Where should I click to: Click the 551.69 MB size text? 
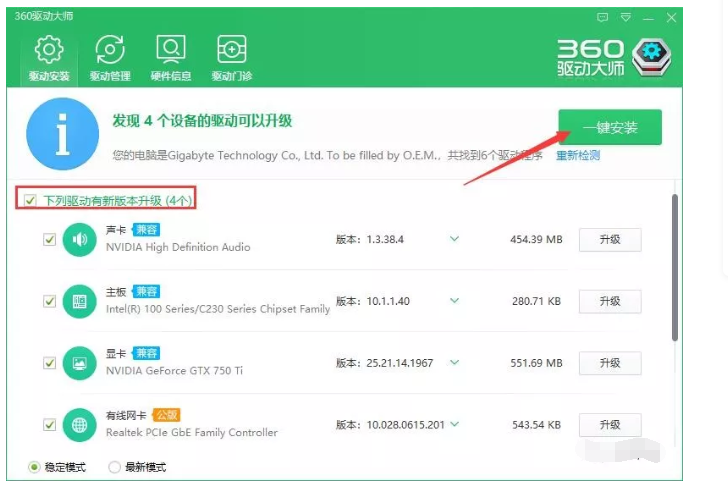[x=536, y=363]
